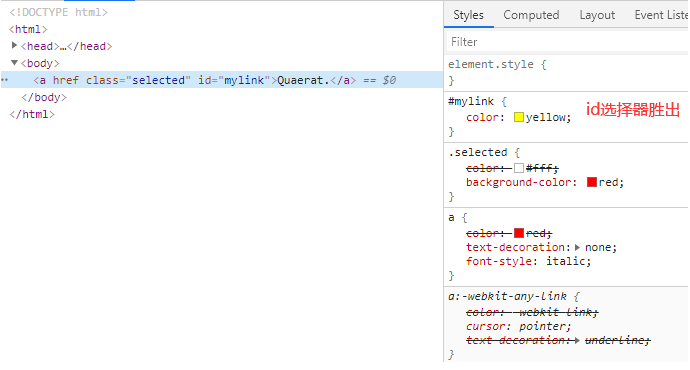This screenshot has width=690, height=370.
Task: Select the closing body tag
Action: [44, 97]
